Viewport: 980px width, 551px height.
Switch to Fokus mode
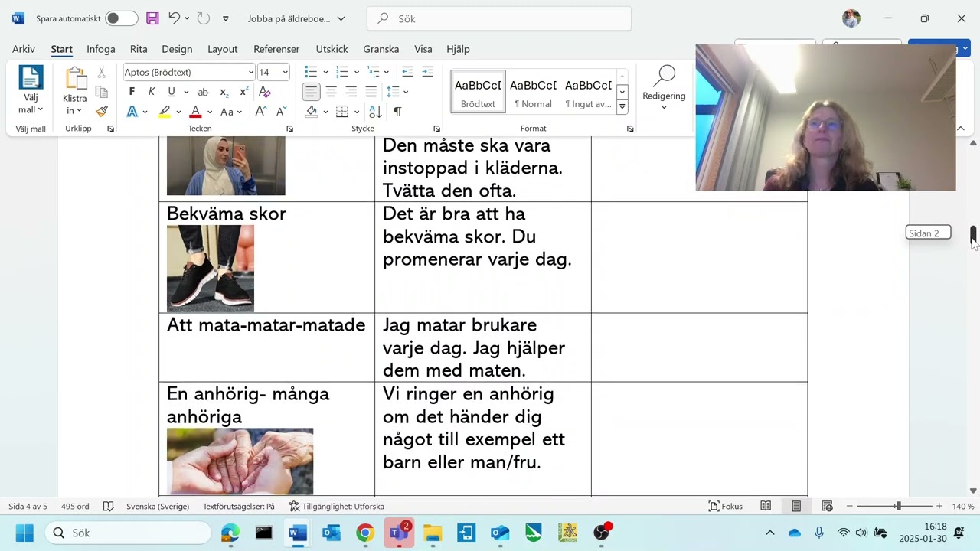(x=726, y=506)
